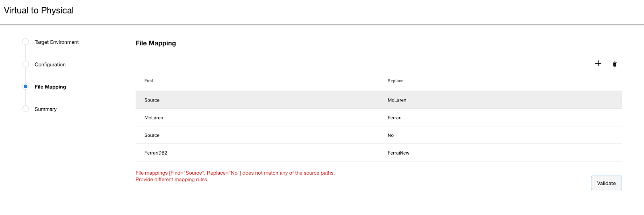This screenshot has width=644, height=215.
Task: Click the McLaren find cell in second row
Action: (x=154, y=118)
